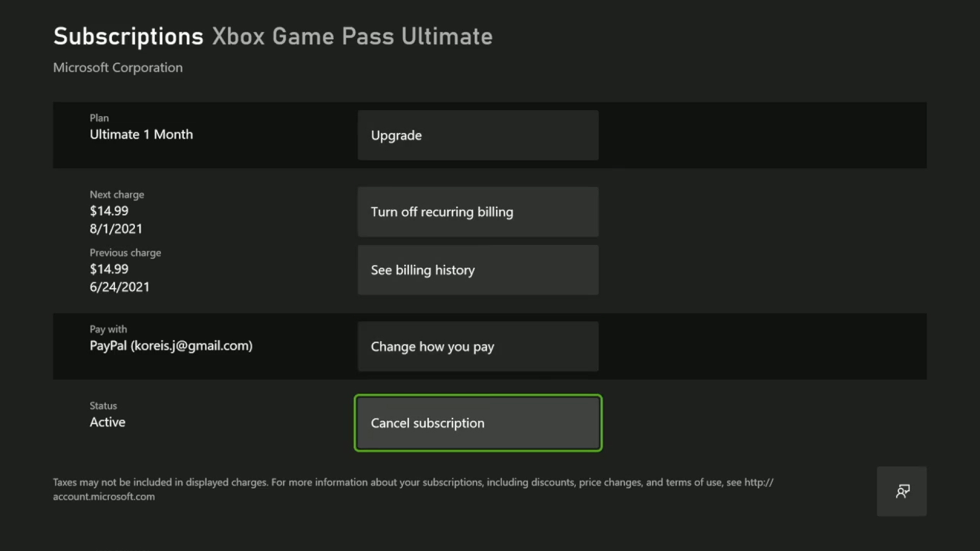Check Ultimate 1 Month plan details
Image resolution: width=980 pixels, height=551 pixels.
(x=141, y=134)
